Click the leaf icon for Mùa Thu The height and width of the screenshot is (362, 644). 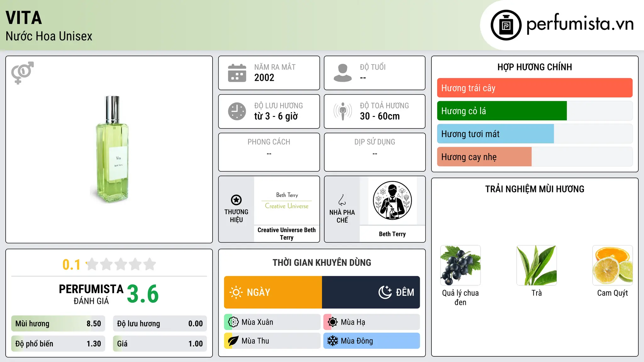click(233, 341)
